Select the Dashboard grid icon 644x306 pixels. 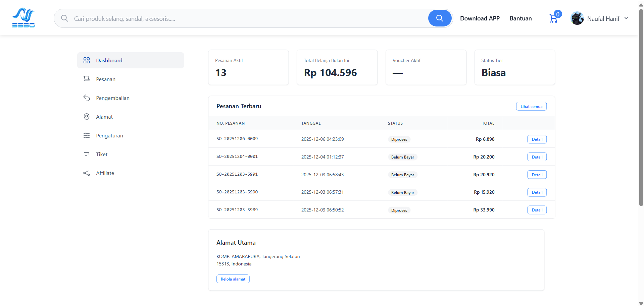[x=87, y=60]
